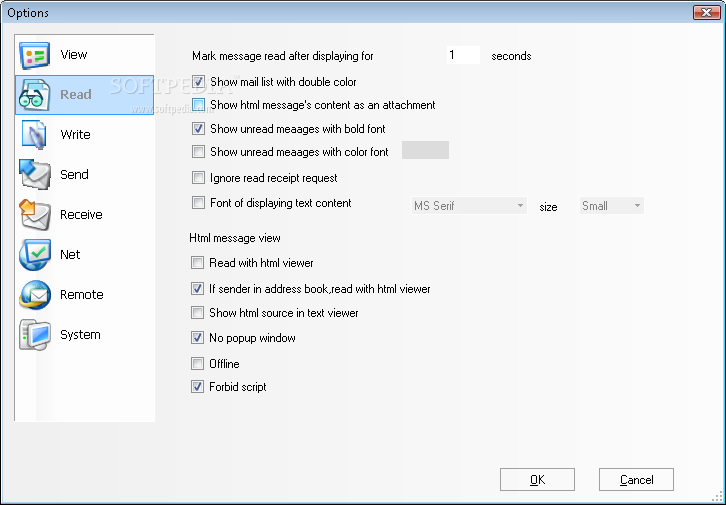The height and width of the screenshot is (505, 726).
Task: Switch to Net settings label
Action: (x=70, y=255)
